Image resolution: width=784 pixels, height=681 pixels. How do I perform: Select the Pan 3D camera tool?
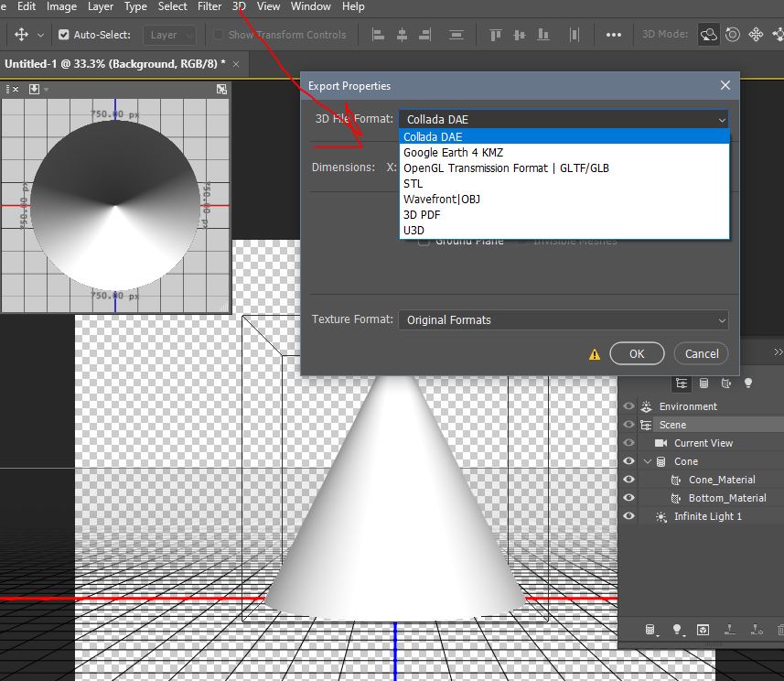click(756, 35)
